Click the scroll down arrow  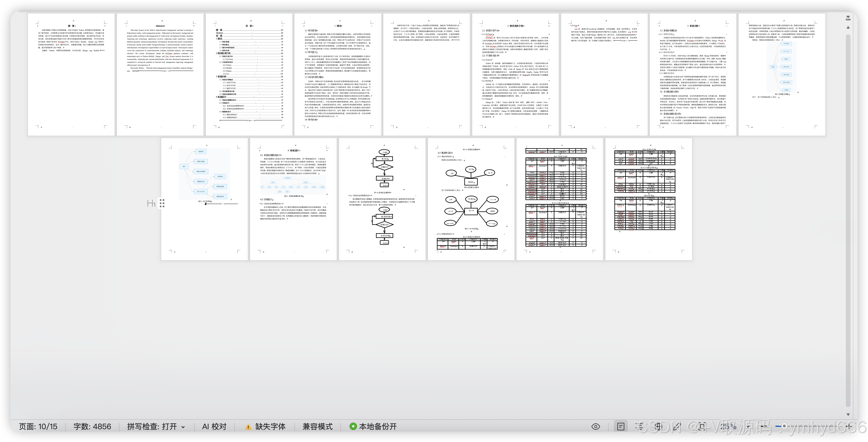(848, 414)
